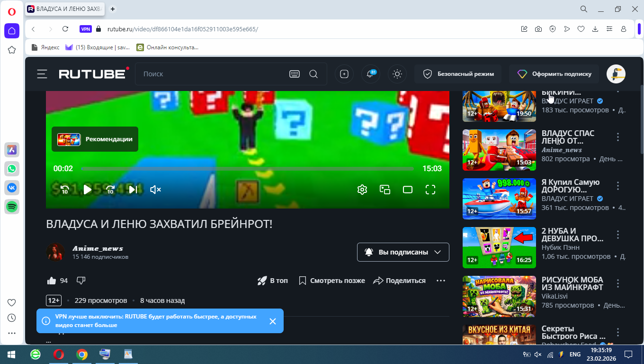The image size is (644, 364).
Task: Open Opera sidebar Spotify
Action: point(12,206)
